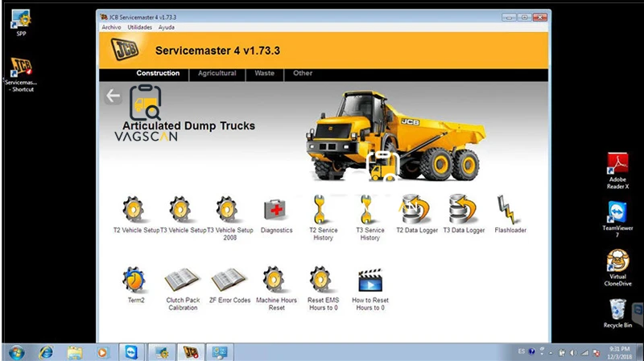Open T2 Vehicle Setup tool

click(134, 210)
